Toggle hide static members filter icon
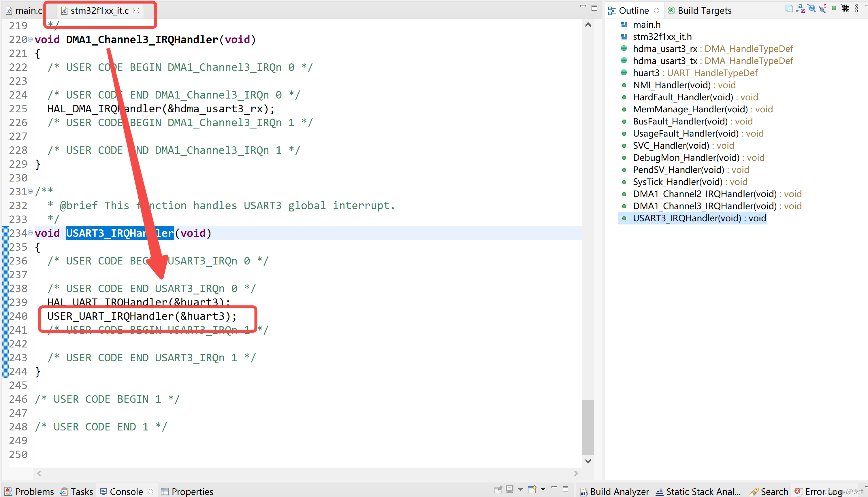Screen dimensions: 868x497 (x=823, y=9)
